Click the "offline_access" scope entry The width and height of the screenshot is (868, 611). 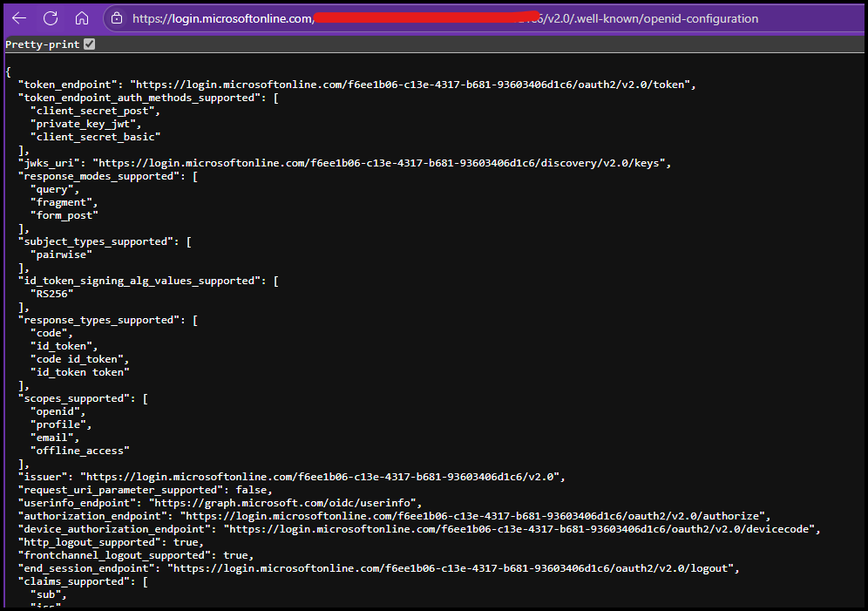(x=80, y=451)
